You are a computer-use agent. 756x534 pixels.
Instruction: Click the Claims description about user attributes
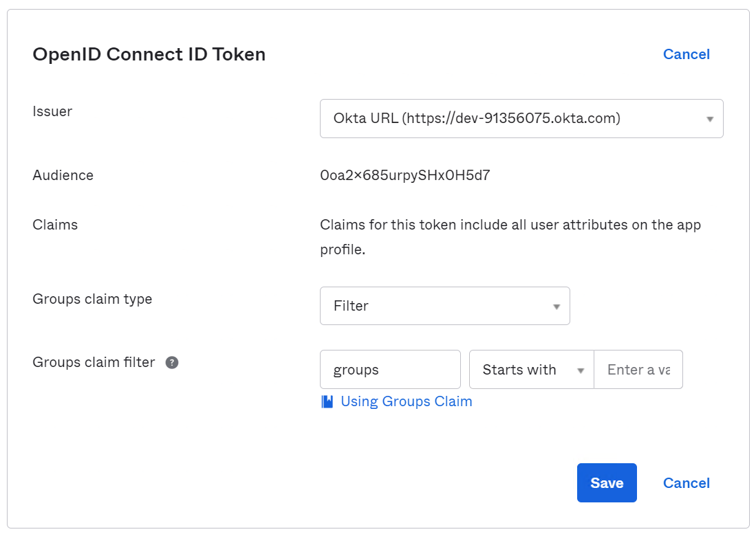click(x=510, y=236)
